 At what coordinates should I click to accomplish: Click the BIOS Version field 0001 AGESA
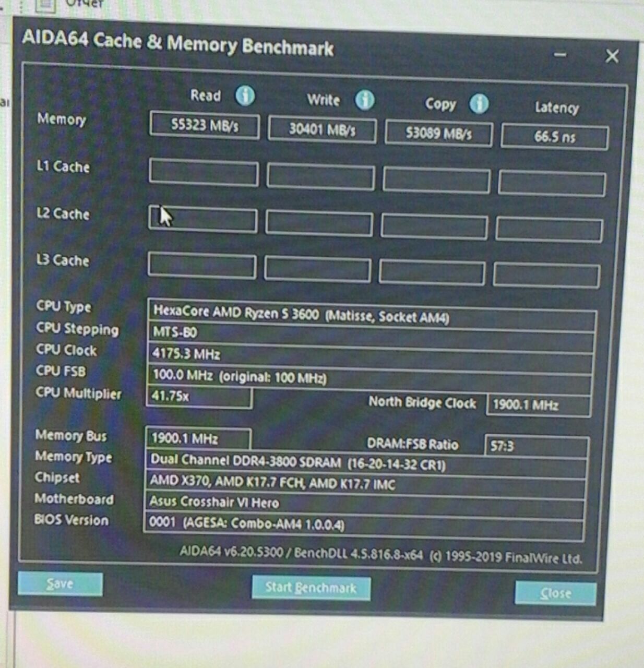[364, 525]
